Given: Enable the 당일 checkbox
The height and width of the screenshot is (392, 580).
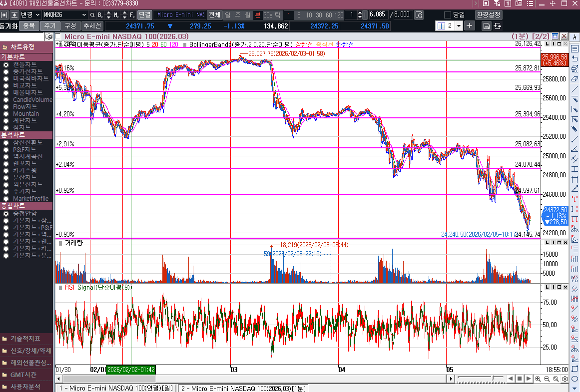Looking at the screenshot, I should [447, 15].
